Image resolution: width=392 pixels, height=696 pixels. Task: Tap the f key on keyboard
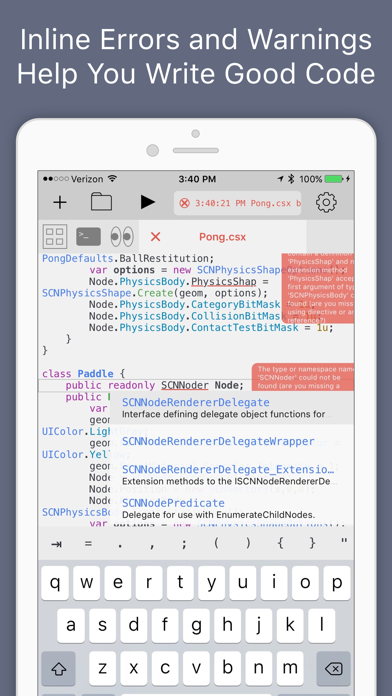pos(165,626)
